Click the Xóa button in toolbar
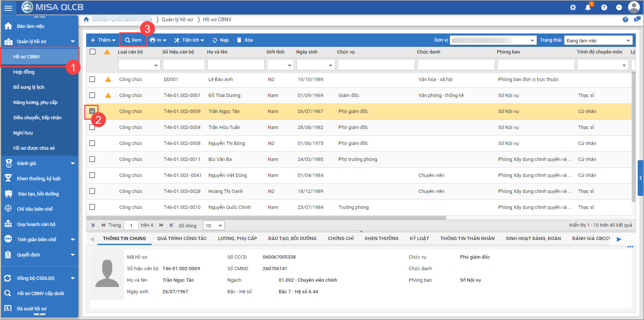644x320 pixels. [x=245, y=40]
